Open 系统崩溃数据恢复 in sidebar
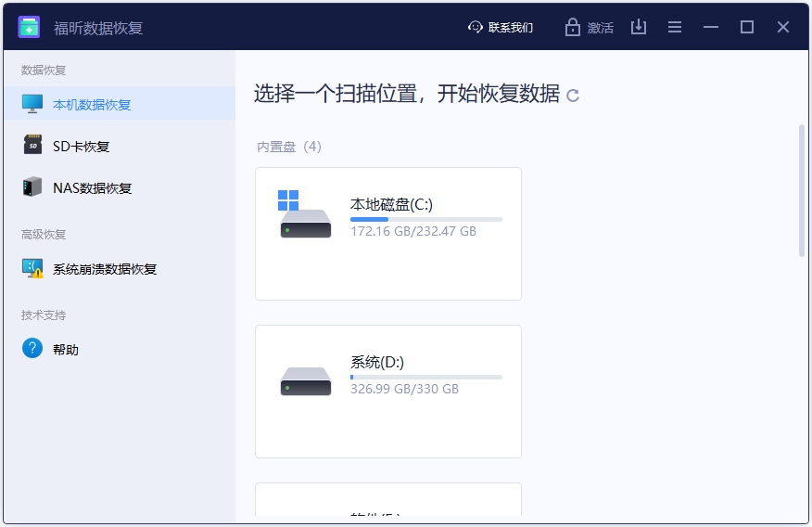The image size is (812, 527). [105, 269]
